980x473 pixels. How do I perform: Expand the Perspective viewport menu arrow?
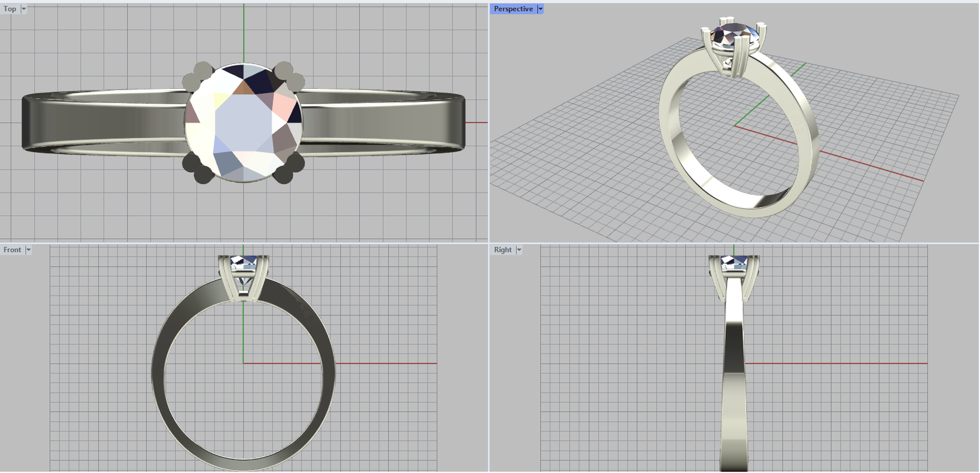pyautogui.click(x=540, y=9)
